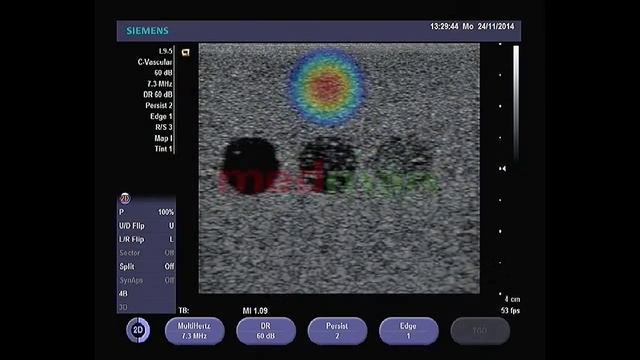Click the colored elastography target in image
The height and width of the screenshot is (360, 640).
[327, 87]
